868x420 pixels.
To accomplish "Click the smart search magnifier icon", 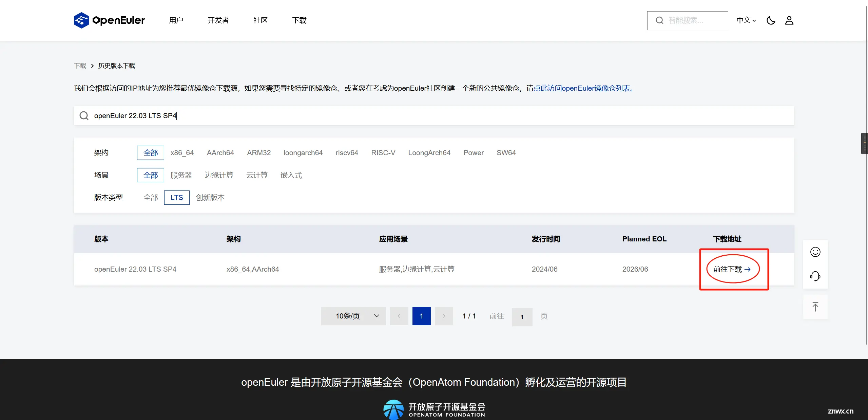I will point(659,20).
